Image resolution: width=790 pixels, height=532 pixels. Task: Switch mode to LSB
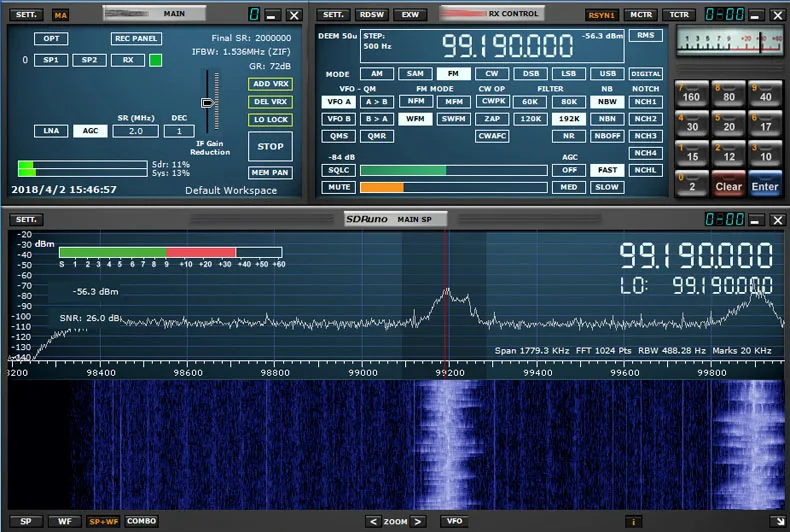click(x=569, y=74)
